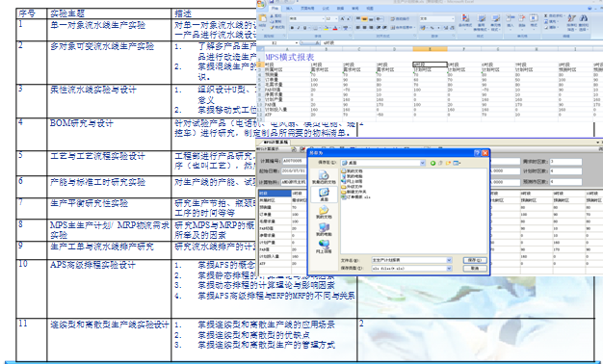
Task: Select 升级文件 folder in save dialog list
Action: click(x=352, y=187)
